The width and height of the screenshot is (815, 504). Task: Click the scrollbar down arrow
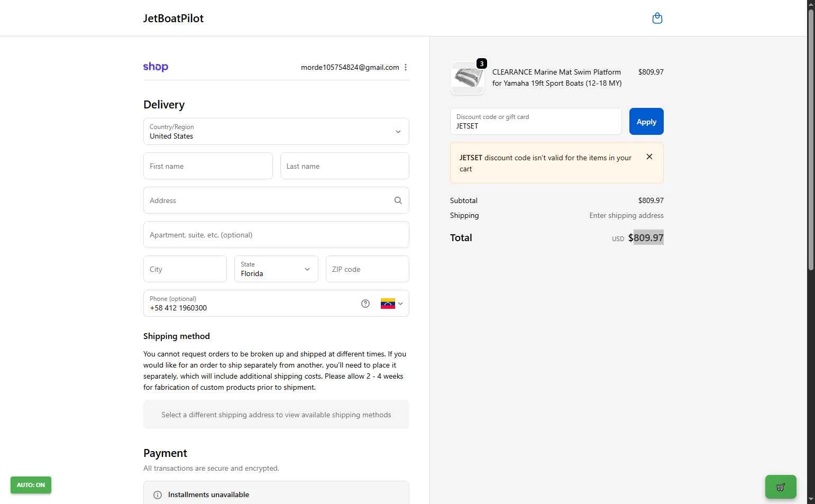[811, 499]
